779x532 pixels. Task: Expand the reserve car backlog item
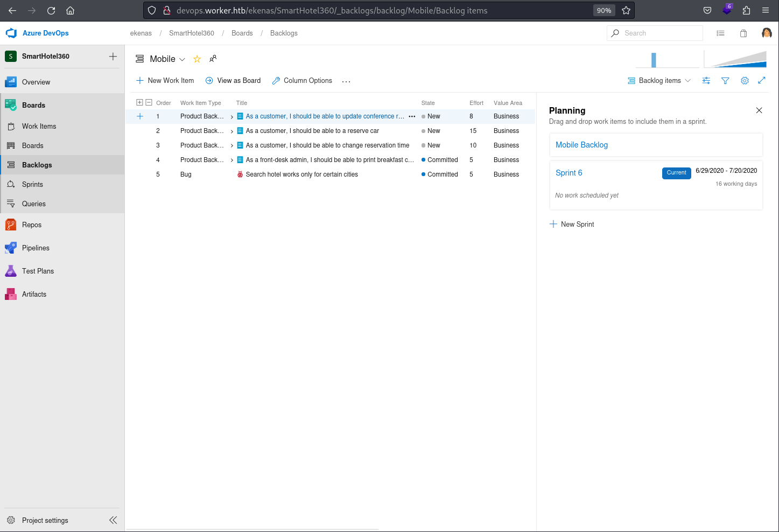pos(232,131)
